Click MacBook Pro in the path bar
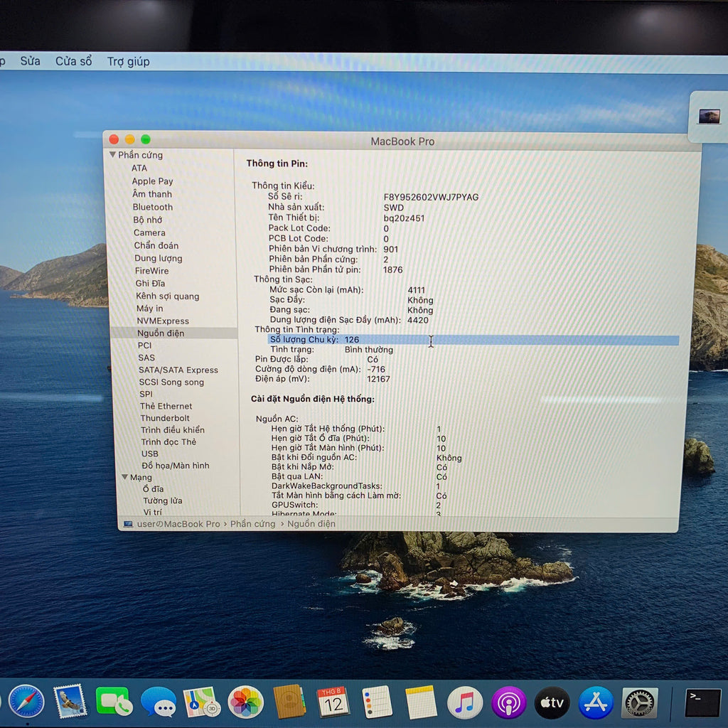Image resolution: width=728 pixels, height=728 pixels. pyautogui.click(x=178, y=524)
